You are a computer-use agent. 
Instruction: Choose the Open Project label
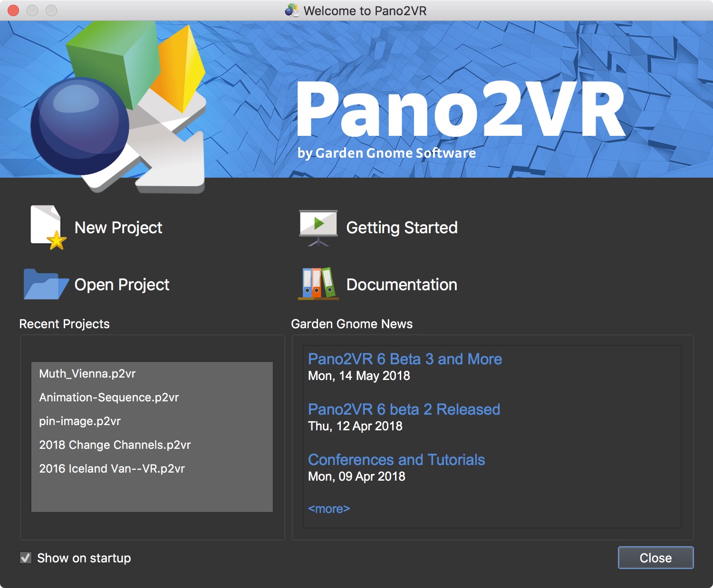[x=122, y=285]
